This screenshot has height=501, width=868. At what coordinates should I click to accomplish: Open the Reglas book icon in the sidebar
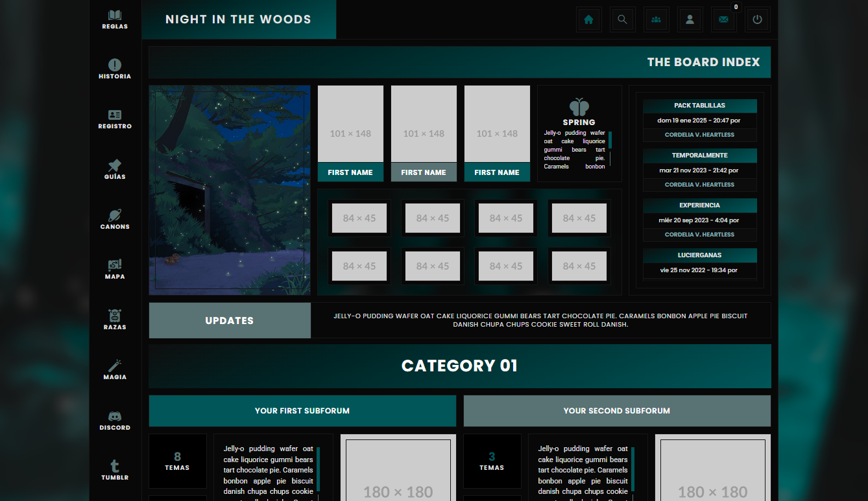115,15
